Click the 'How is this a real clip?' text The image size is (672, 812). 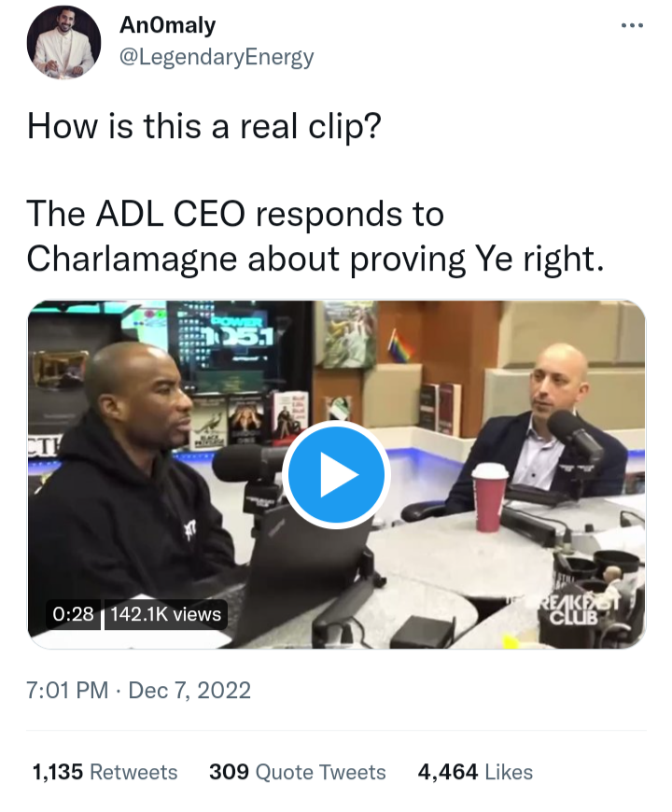[204, 126]
